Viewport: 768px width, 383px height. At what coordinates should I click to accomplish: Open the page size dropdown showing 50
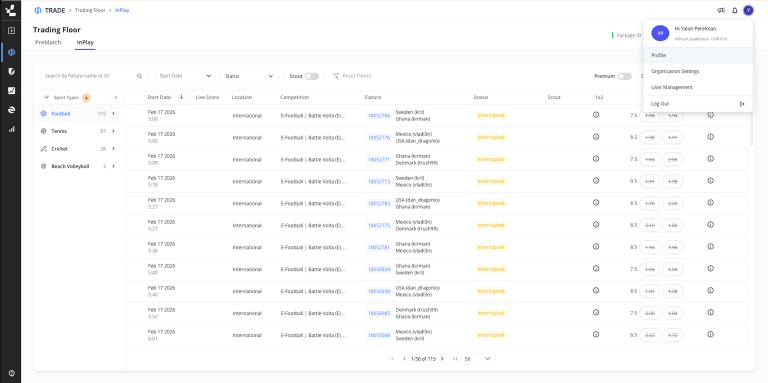478,359
